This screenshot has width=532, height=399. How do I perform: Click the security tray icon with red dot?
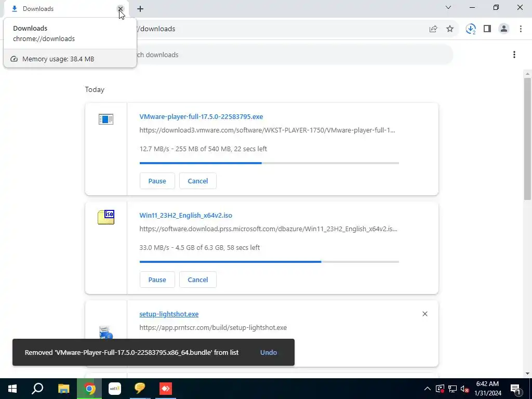pos(440,389)
